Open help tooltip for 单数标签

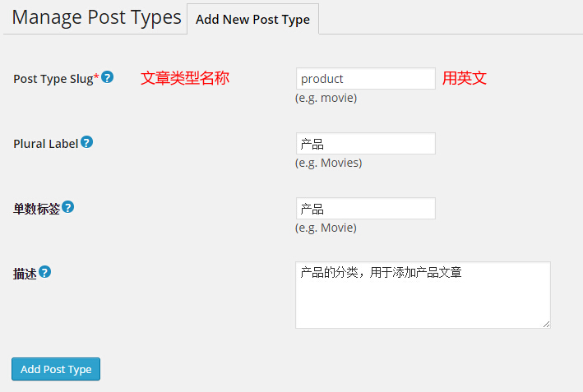[68, 207]
